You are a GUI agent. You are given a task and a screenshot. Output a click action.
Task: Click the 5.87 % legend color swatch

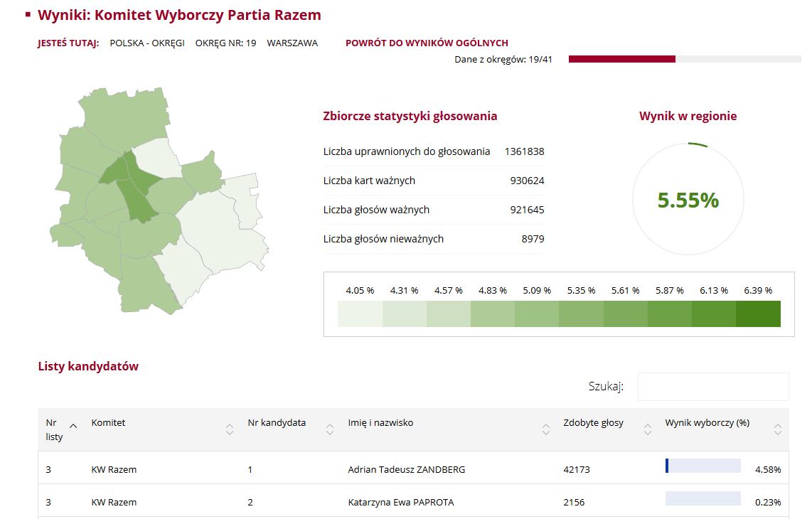tap(670, 314)
